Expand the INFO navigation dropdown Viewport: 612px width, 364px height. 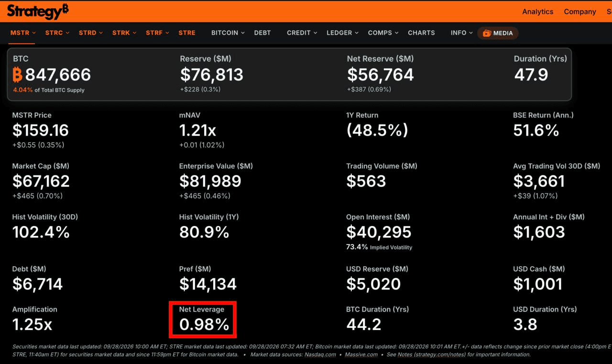point(462,33)
